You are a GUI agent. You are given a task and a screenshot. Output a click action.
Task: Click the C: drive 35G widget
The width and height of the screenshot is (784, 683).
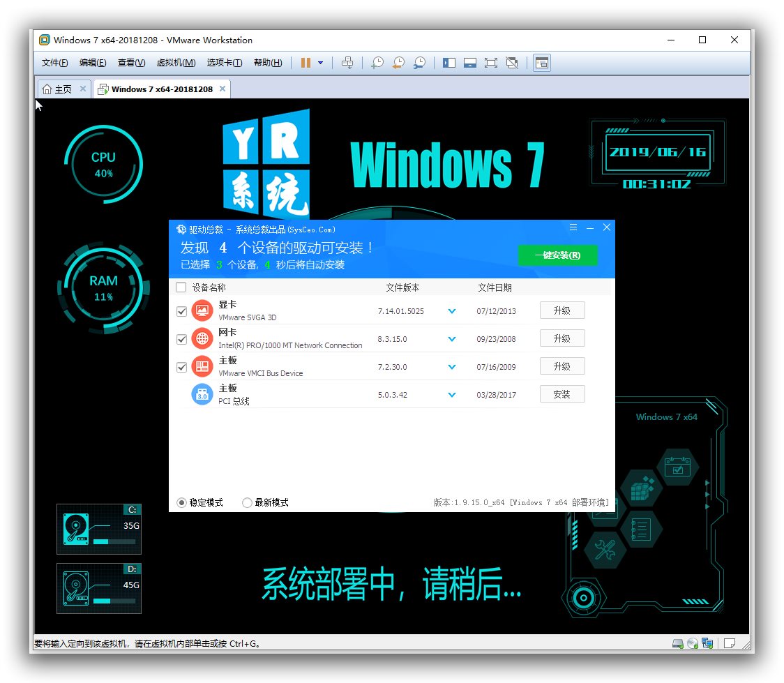(99, 529)
